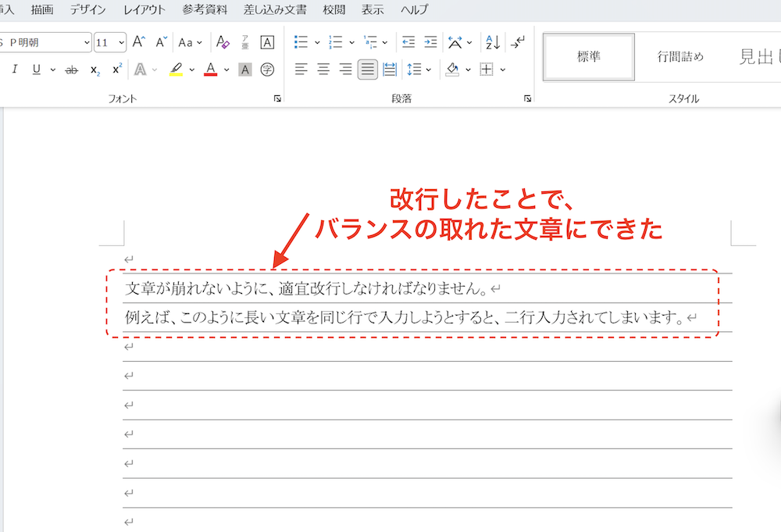The height and width of the screenshot is (532, 781).
Task: Expand multilevel list options arrow
Action: coord(384,42)
